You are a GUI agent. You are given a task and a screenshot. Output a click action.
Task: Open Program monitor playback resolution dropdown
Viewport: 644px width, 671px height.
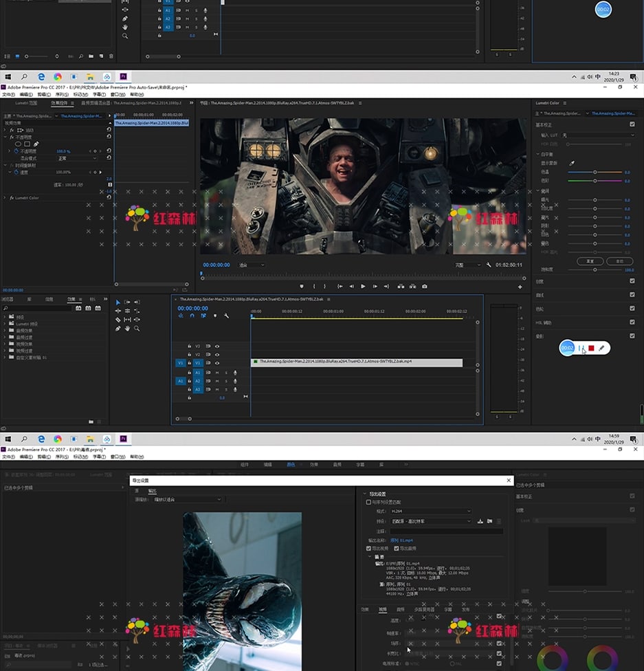[x=467, y=265]
